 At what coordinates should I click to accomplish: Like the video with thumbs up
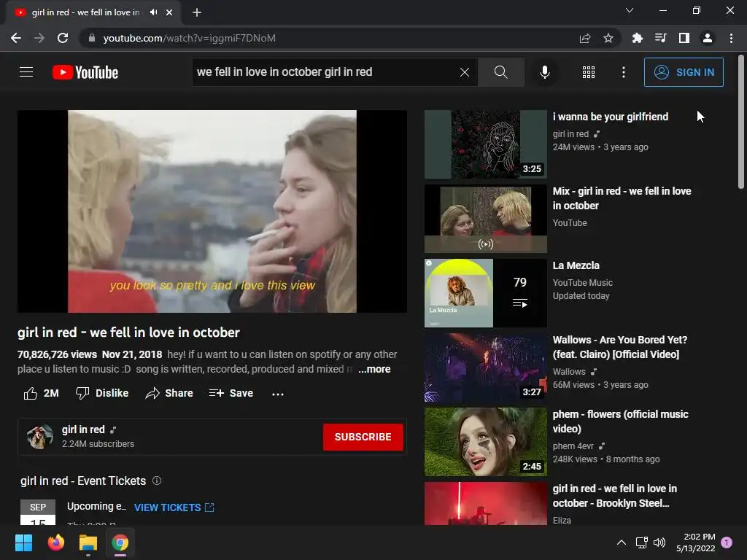[41, 393]
